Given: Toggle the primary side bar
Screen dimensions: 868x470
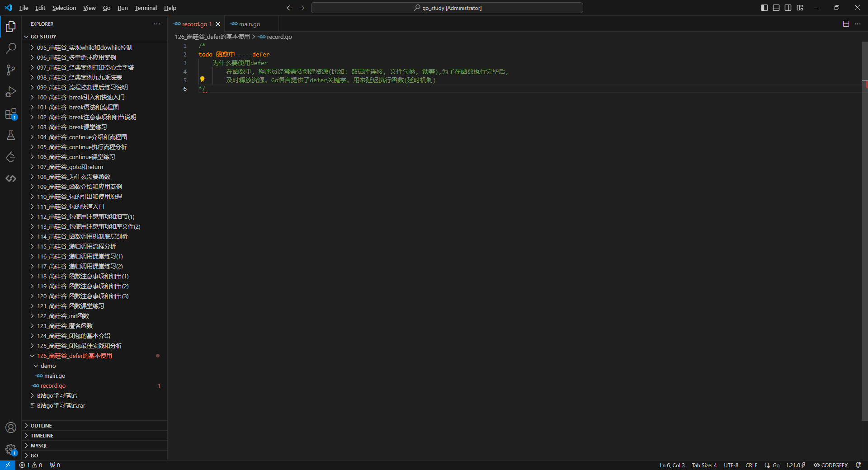Looking at the screenshot, I should [764, 8].
